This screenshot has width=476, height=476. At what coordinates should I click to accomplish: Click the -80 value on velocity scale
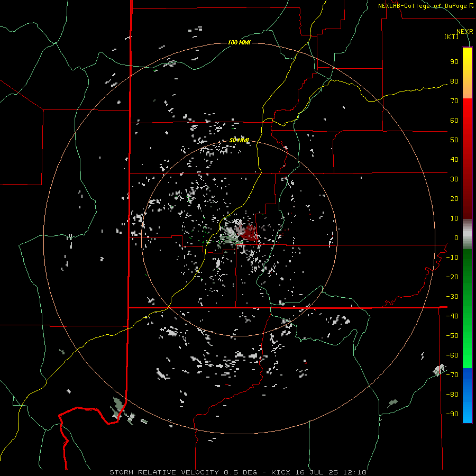point(452,395)
